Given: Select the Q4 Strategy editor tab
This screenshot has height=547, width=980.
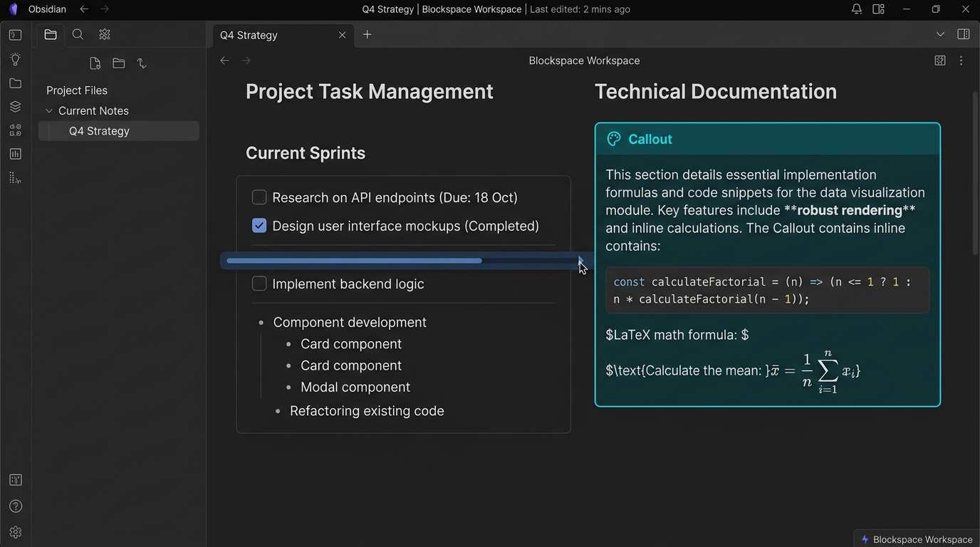Looking at the screenshot, I should point(283,35).
